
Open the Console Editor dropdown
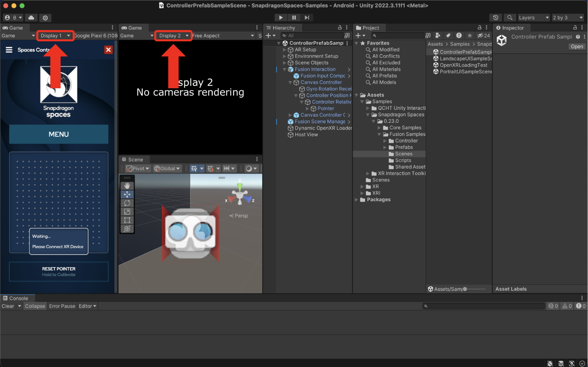click(x=88, y=306)
